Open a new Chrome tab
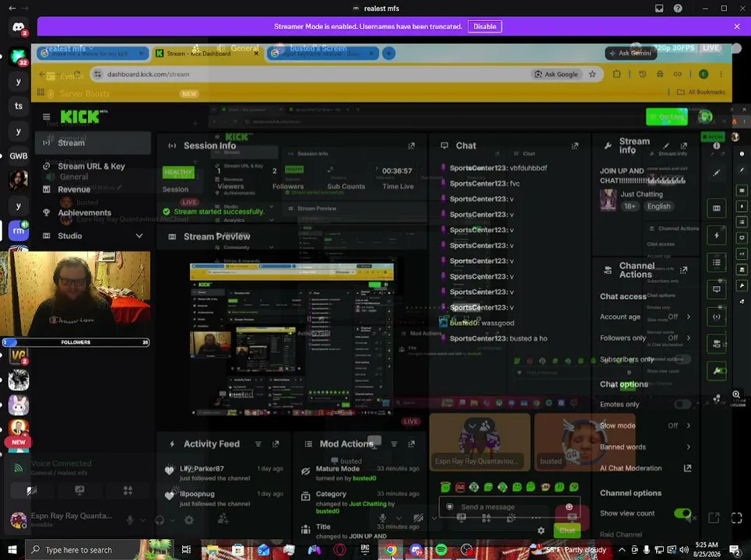This screenshot has width=751, height=560. (x=388, y=54)
